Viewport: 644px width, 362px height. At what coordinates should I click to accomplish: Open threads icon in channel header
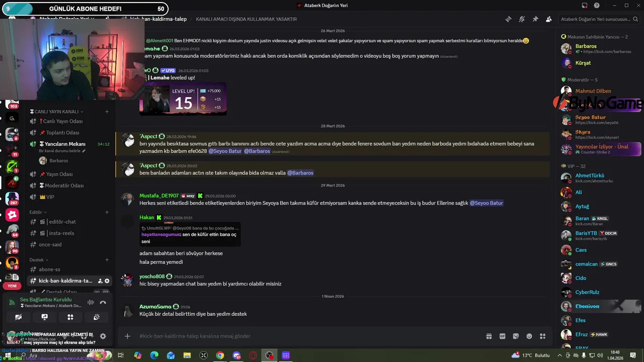click(508, 19)
